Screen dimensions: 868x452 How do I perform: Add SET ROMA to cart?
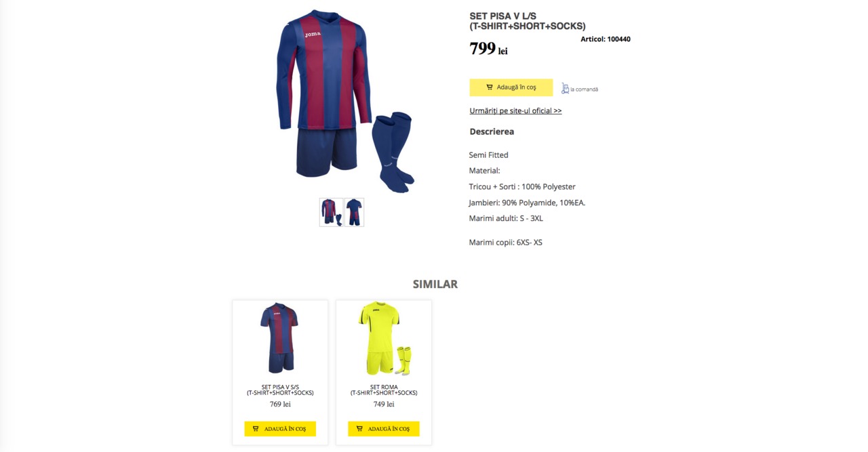pos(384,429)
